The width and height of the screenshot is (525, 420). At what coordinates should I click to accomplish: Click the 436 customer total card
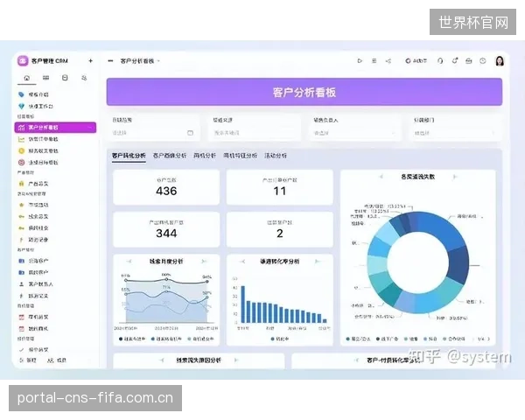(166, 187)
